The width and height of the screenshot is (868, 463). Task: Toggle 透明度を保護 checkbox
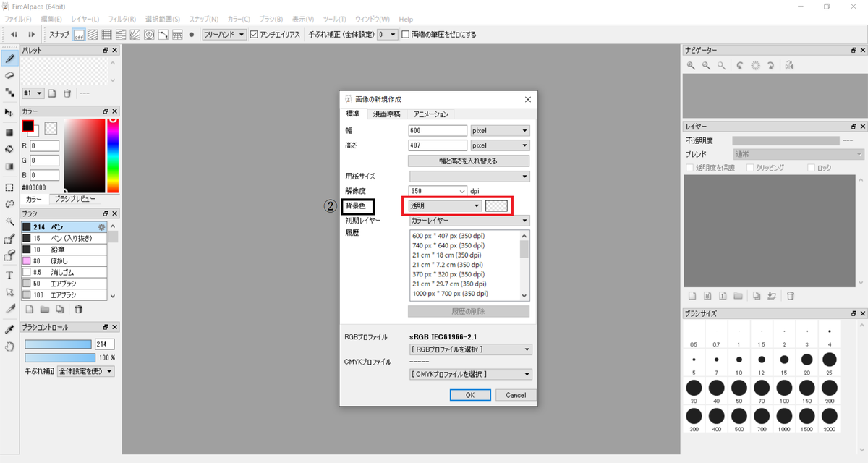coord(689,168)
